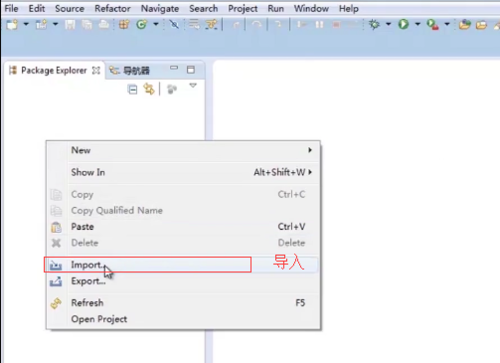Open the File menu
Viewport: 500px width, 363px height.
11,8
